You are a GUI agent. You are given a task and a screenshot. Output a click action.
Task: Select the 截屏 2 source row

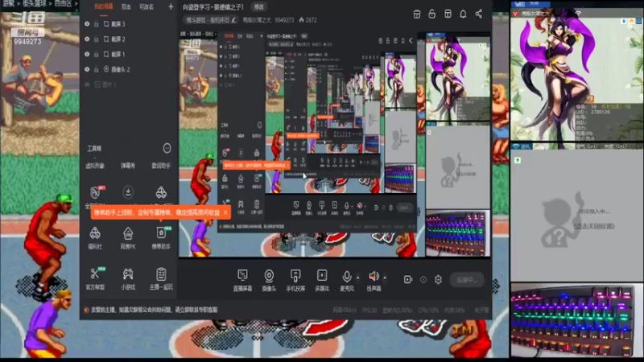[x=129, y=39]
